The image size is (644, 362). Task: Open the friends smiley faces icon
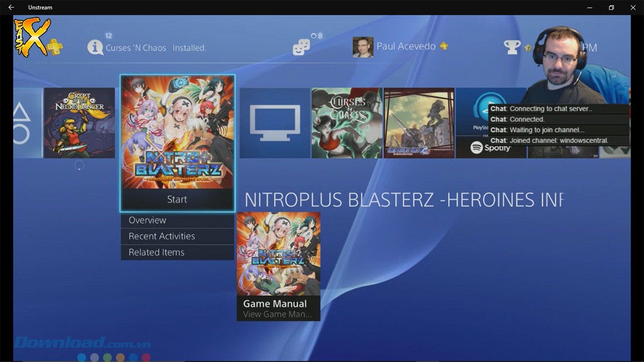tap(301, 47)
